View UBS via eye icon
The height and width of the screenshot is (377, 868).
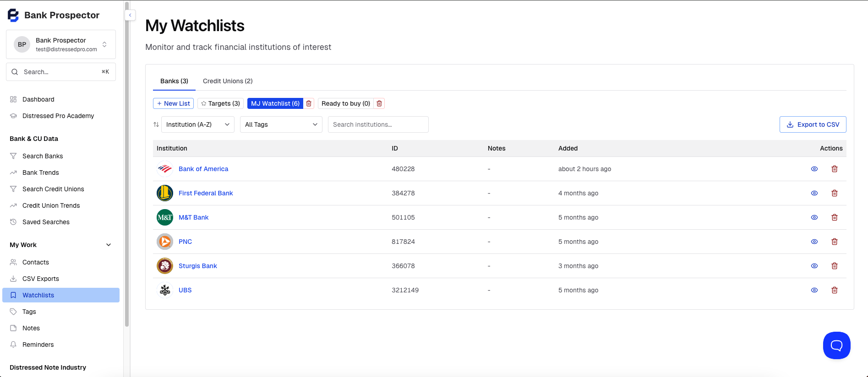tap(814, 290)
